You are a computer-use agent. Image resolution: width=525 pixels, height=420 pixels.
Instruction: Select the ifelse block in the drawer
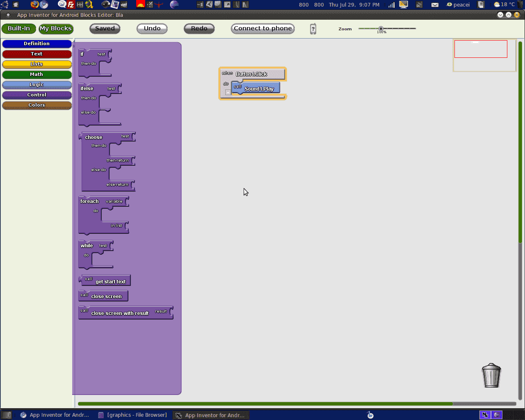pos(88,105)
